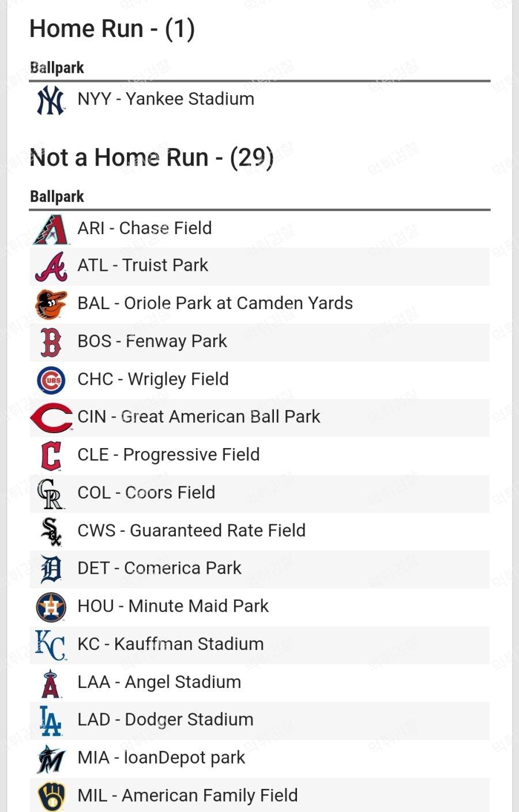Click the Houston Astros star logo
Image resolution: width=519 pixels, height=812 pixels.
point(51,607)
